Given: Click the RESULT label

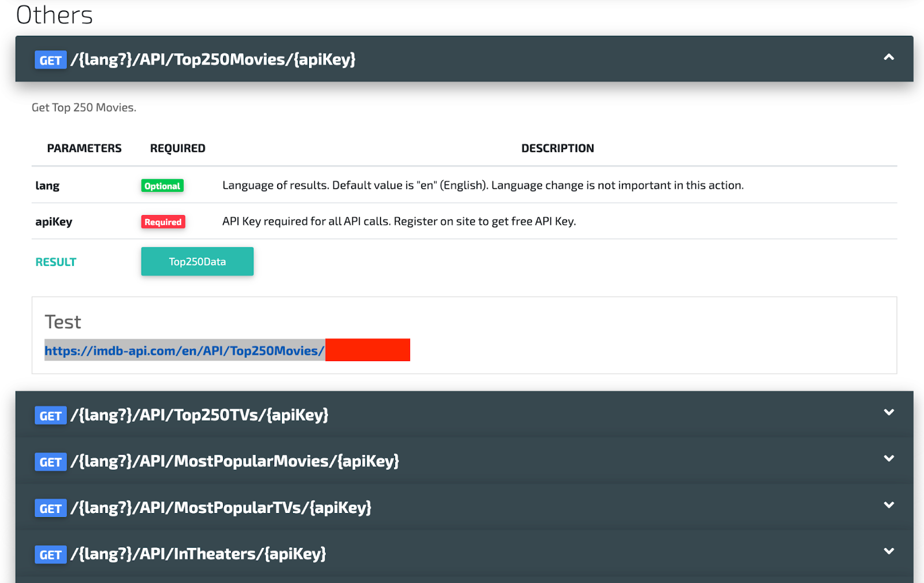Looking at the screenshot, I should click(x=56, y=262).
